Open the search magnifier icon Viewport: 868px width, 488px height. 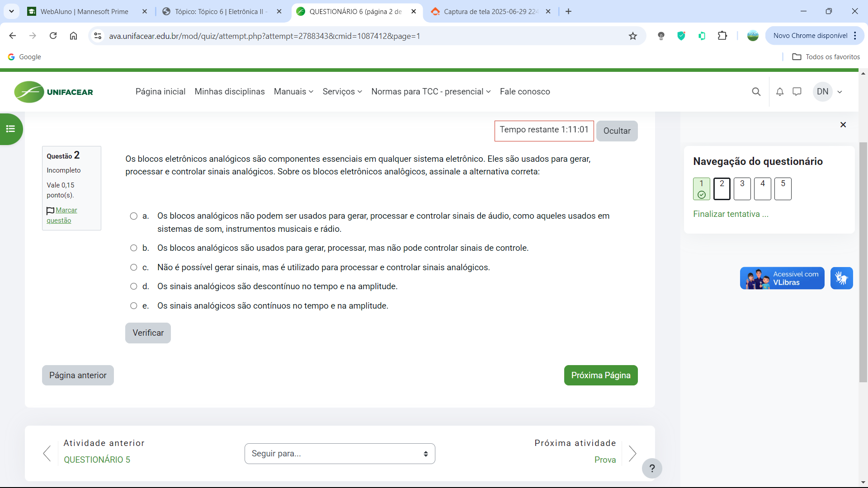(x=756, y=92)
